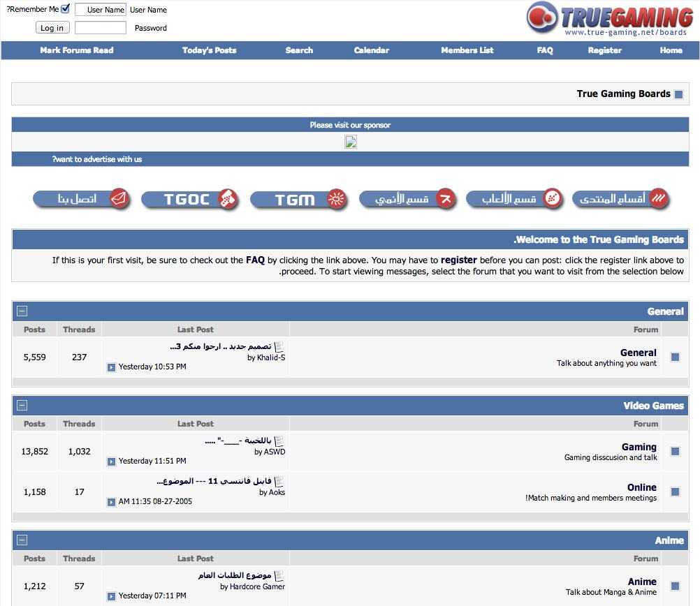Go to last post icon dated 08-27-2005
Viewport: 700px width, 606px height.
(x=111, y=502)
